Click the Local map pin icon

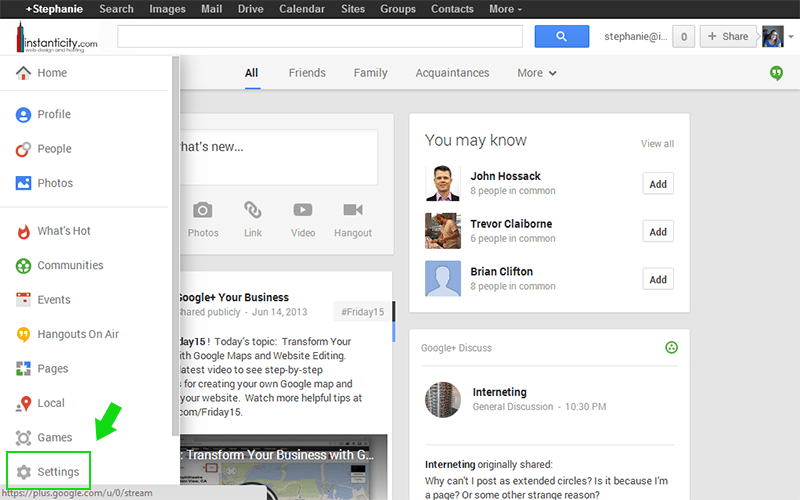23,404
